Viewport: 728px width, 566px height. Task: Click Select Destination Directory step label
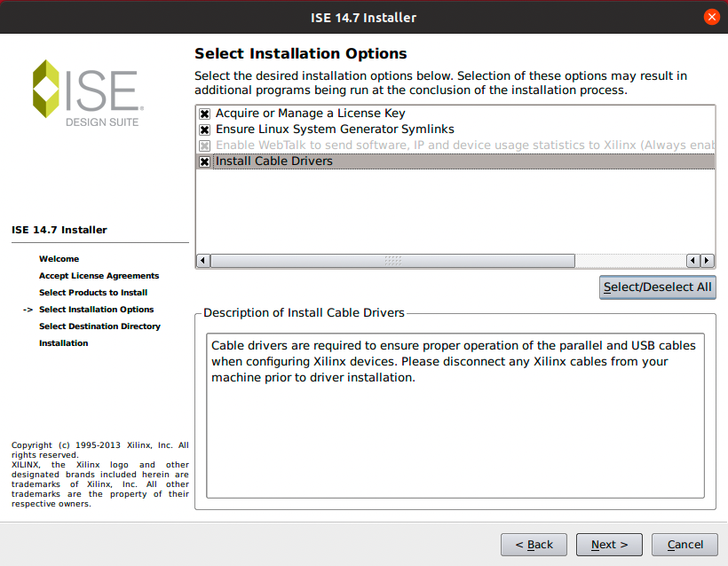tap(99, 326)
